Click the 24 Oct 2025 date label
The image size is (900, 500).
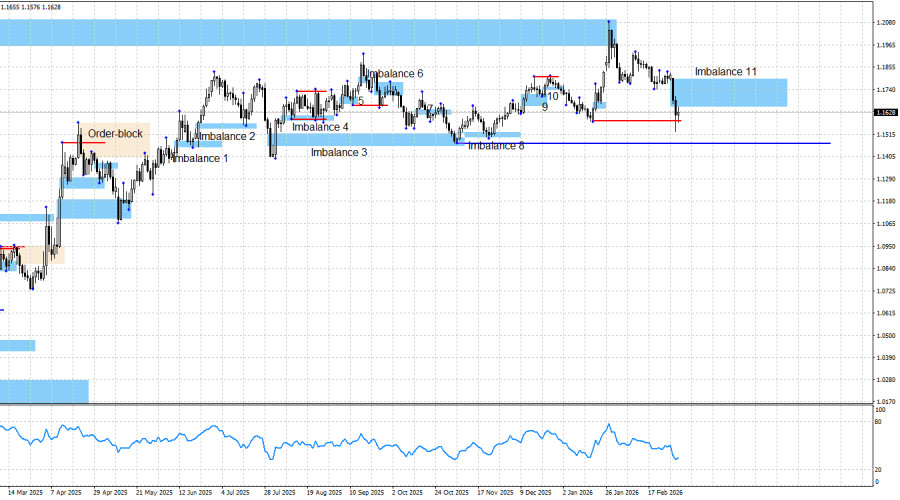point(452,493)
